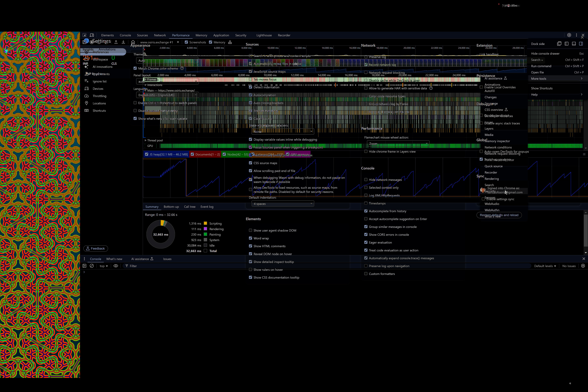Click the live expression eye icon
Image resolution: width=588 pixels, height=392 pixels.
116,266
